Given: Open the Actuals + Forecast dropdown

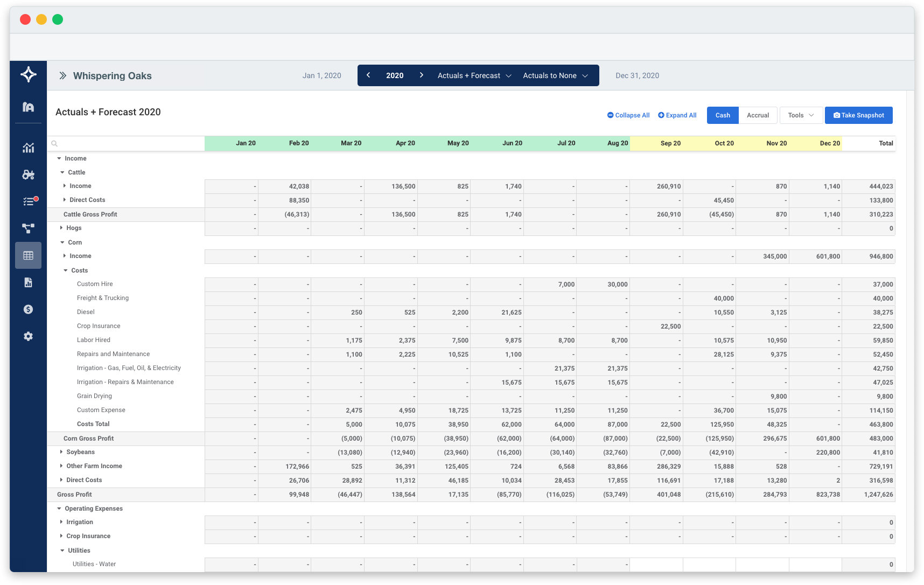Looking at the screenshot, I should (x=474, y=75).
